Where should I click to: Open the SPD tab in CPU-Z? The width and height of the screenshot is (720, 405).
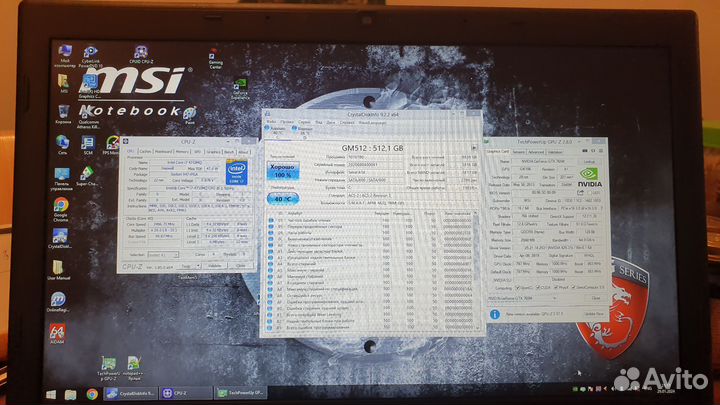click(x=197, y=152)
